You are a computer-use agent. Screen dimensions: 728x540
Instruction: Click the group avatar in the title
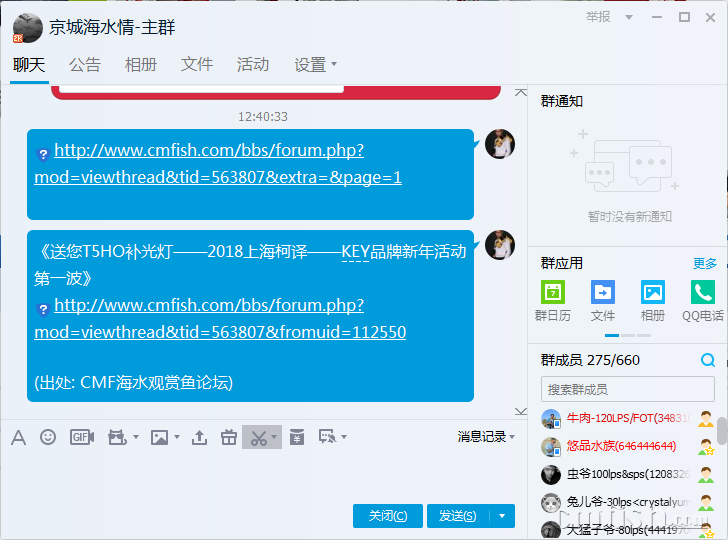(x=27, y=28)
